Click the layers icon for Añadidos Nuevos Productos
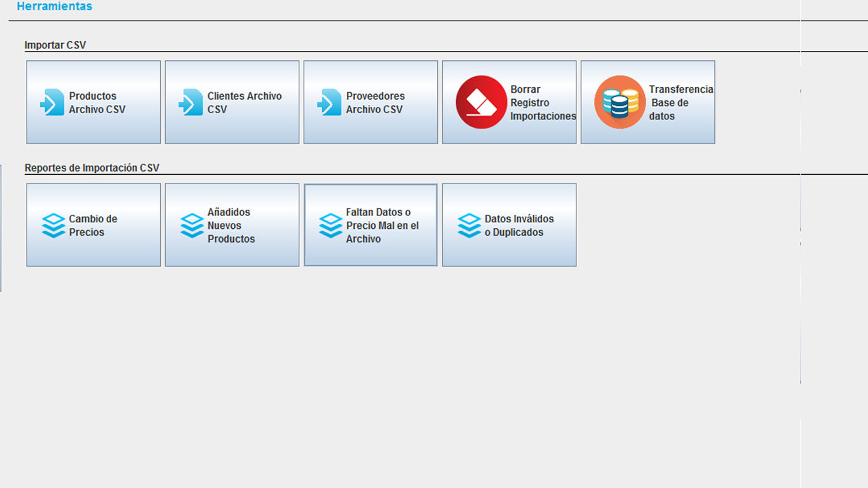868x488 pixels. point(192,226)
